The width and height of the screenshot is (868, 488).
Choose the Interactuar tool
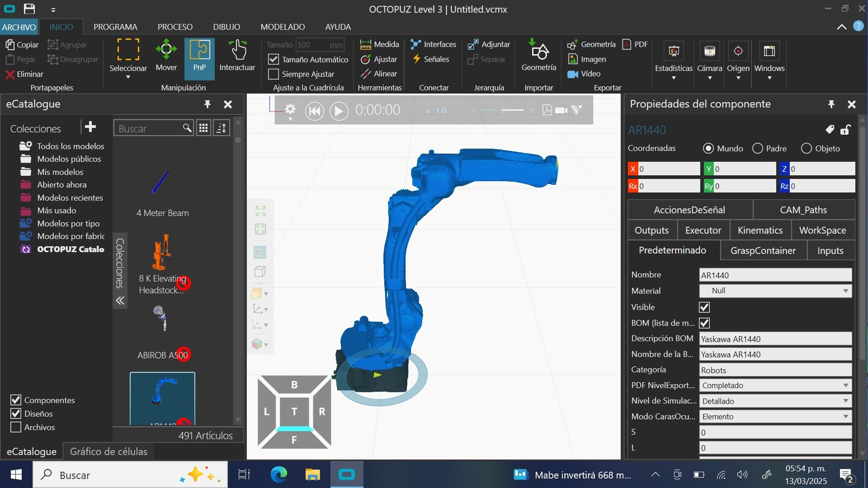pos(237,56)
